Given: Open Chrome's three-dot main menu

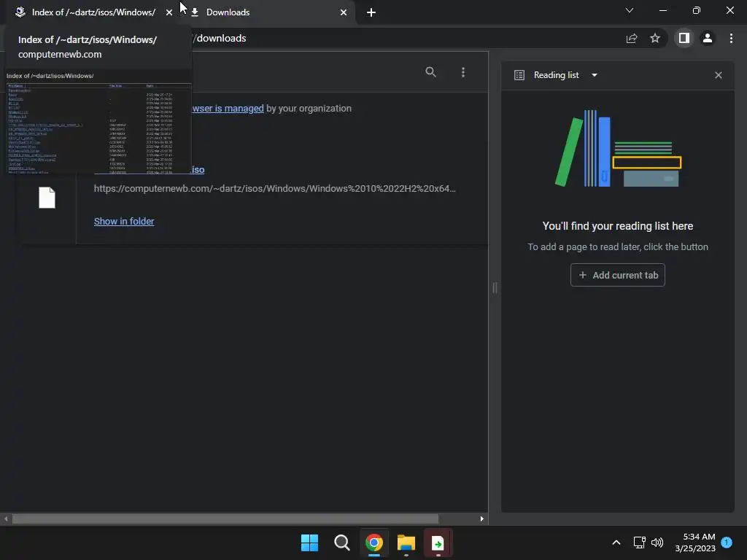Looking at the screenshot, I should [x=731, y=38].
